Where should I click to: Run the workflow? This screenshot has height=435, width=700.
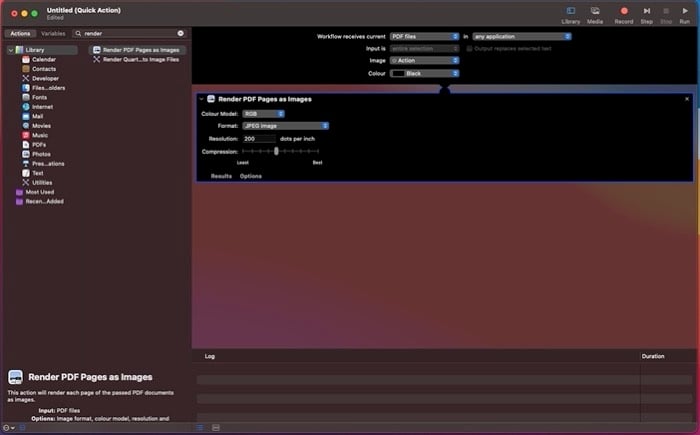pos(685,11)
